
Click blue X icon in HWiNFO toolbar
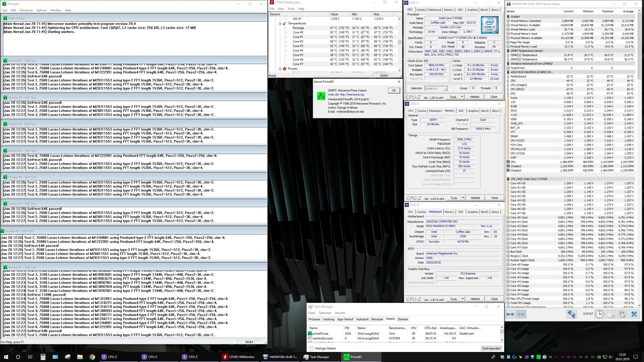point(634,314)
